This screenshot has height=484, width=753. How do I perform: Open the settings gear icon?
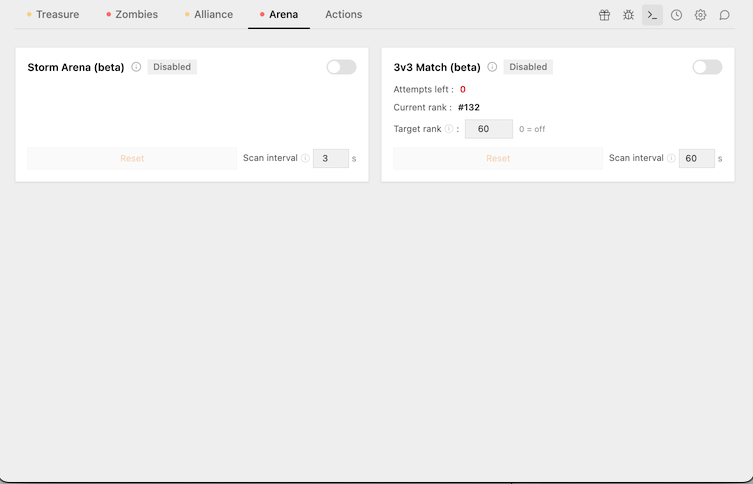click(700, 15)
